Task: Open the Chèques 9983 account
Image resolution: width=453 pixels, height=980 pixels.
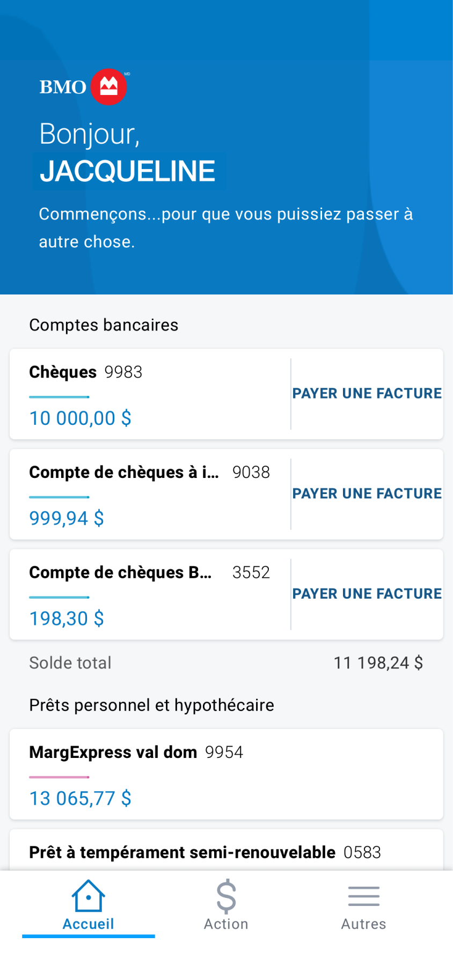Action: (86, 372)
